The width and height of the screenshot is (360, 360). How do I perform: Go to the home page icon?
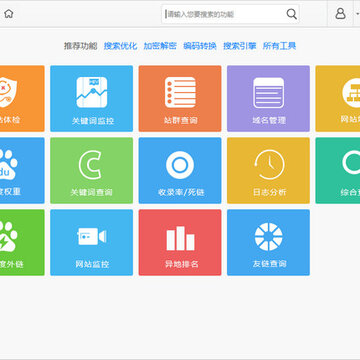point(9,14)
